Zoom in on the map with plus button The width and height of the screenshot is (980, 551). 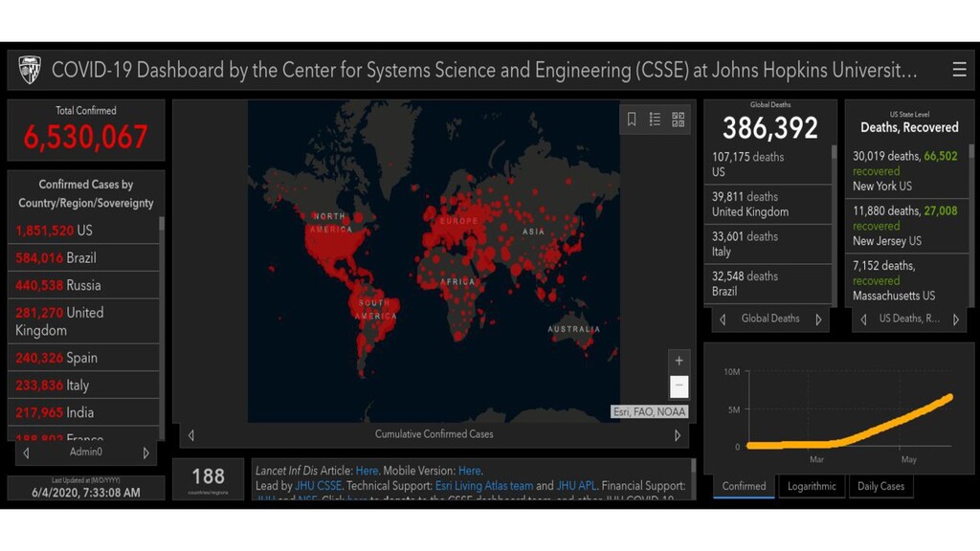click(x=679, y=361)
